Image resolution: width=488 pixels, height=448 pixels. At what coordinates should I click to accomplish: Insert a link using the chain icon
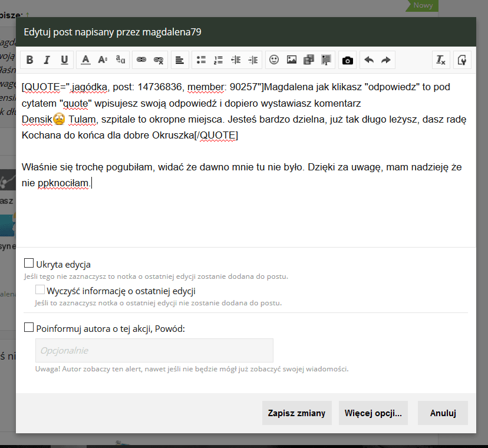[x=141, y=60]
